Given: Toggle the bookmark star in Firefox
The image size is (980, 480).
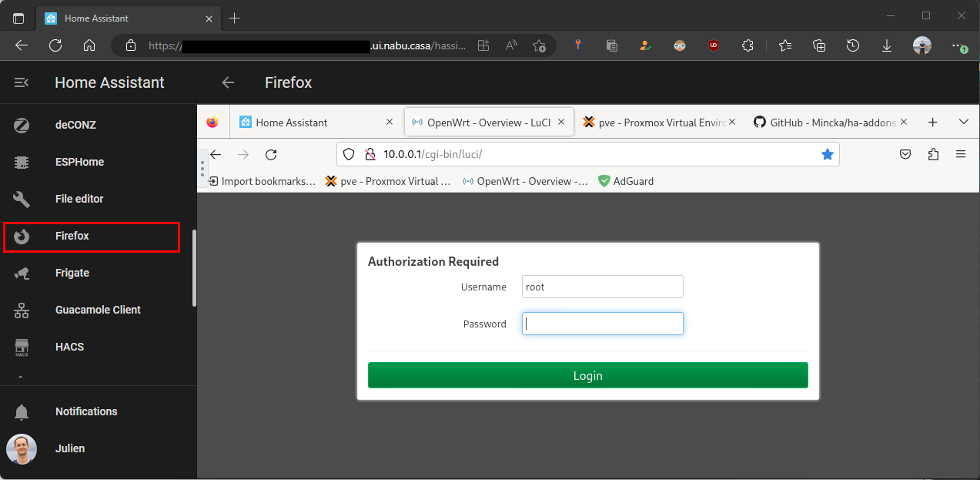Looking at the screenshot, I should [828, 154].
